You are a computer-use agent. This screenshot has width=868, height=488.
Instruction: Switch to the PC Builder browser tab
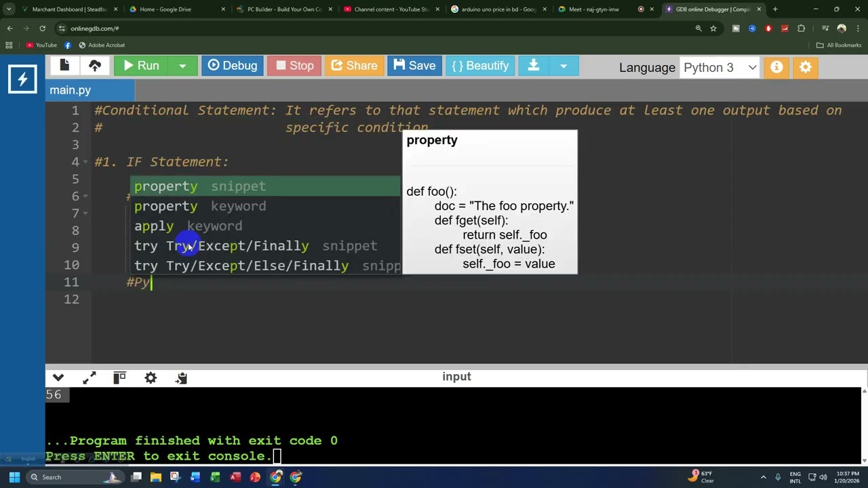coord(283,9)
